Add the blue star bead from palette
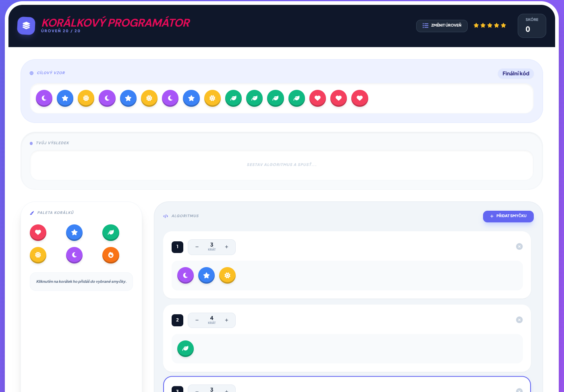564x392 pixels. (75, 232)
